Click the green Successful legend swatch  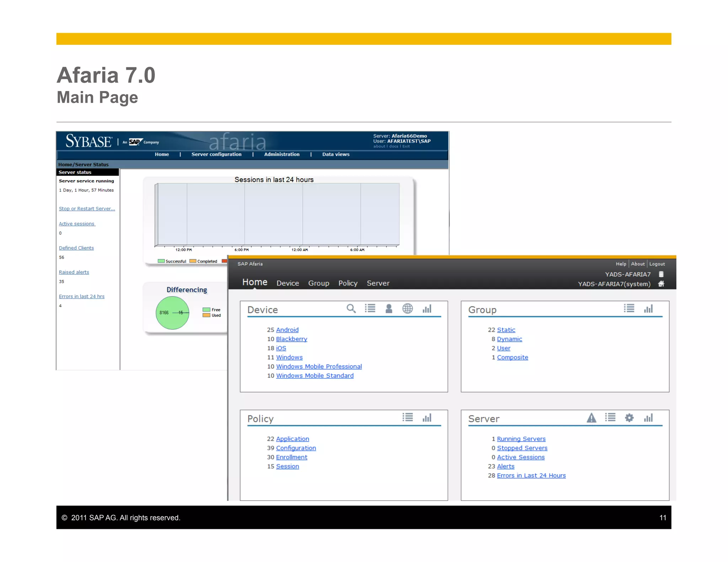pyautogui.click(x=161, y=261)
